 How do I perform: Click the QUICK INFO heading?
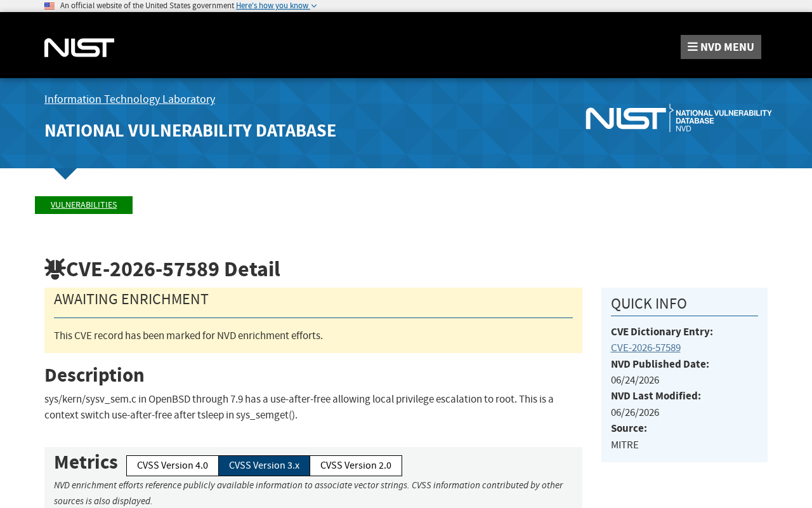pyautogui.click(x=649, y=304)
